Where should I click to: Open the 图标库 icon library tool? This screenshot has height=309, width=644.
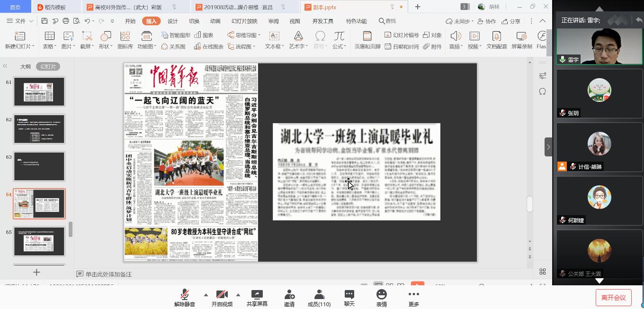(x=125, y=36)
